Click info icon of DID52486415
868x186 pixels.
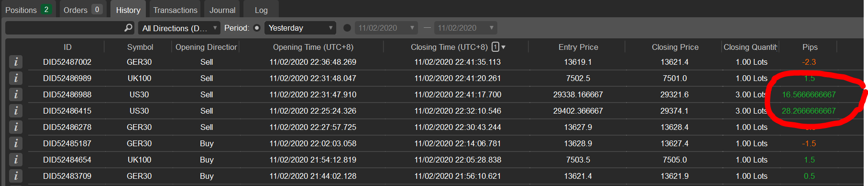[16, 111]
